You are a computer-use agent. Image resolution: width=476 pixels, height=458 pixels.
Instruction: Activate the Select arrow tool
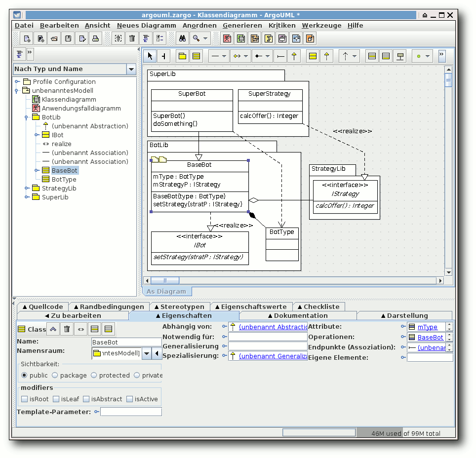(x=150, y=56)
